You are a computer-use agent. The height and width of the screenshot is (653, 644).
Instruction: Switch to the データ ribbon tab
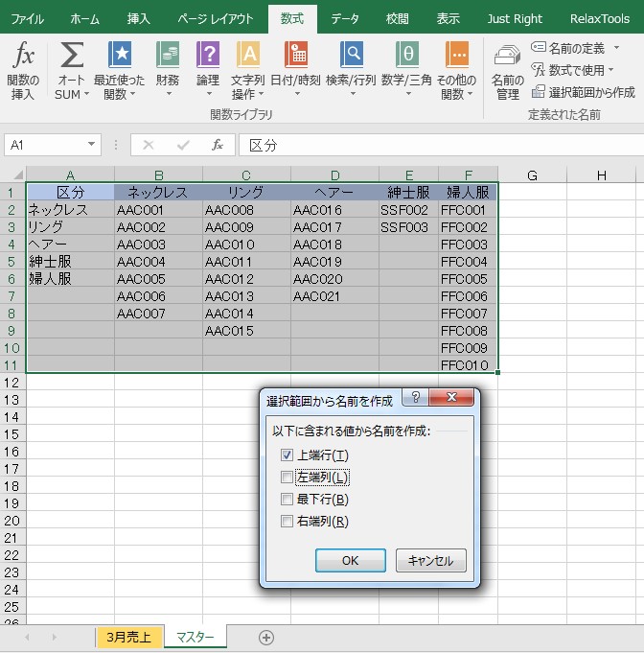345,19
